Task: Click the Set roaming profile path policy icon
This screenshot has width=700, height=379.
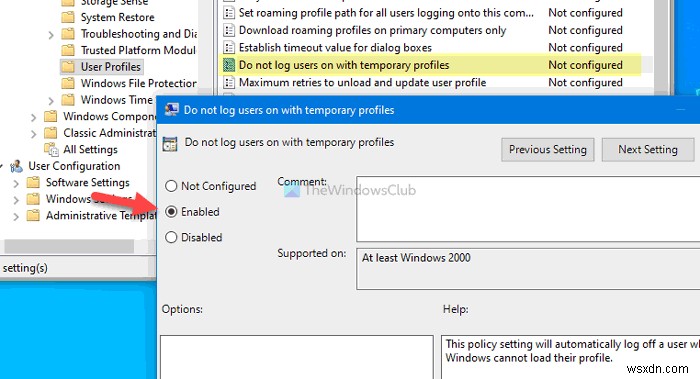Action: click(x=229, y=12)
